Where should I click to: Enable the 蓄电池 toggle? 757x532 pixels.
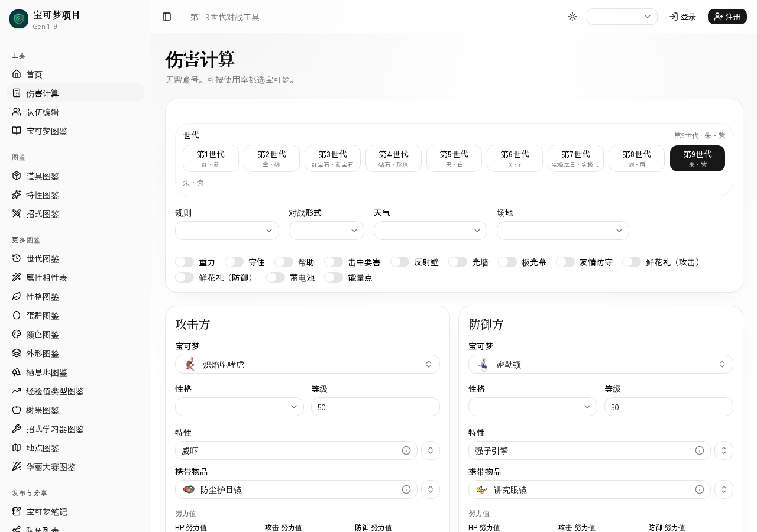click(276, 277)
